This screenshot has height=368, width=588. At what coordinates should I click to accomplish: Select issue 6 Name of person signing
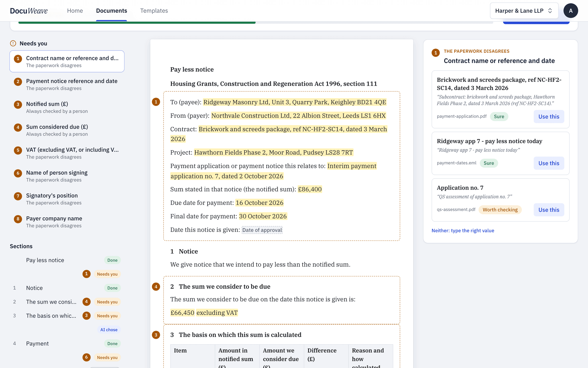click(67, 176)
